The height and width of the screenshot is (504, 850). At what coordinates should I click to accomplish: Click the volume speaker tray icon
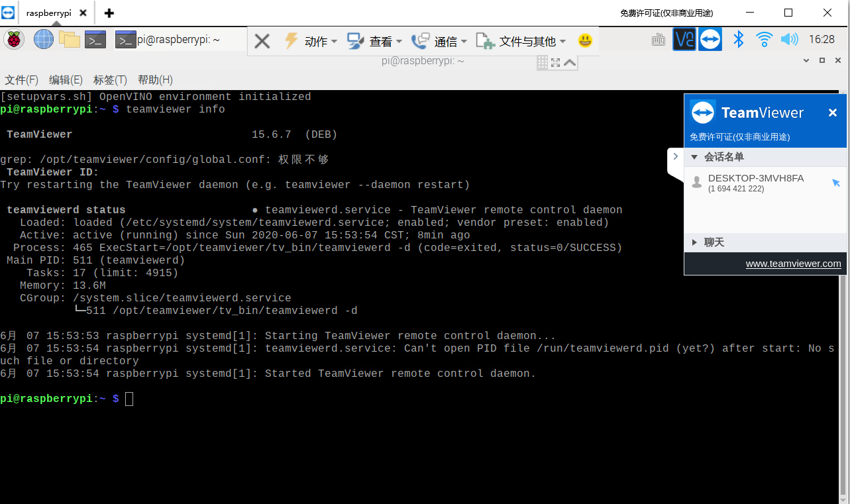[789, 40]
